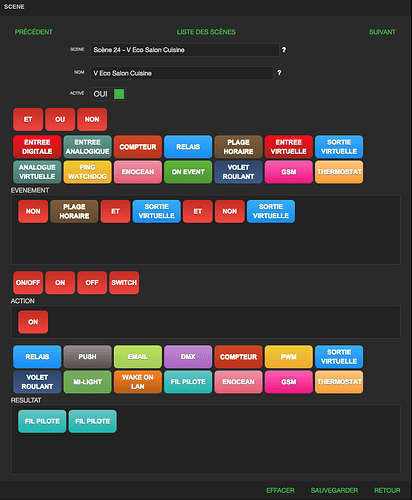Select last SORTIE VIRTUELLE in Evenement area

[271, 211]
